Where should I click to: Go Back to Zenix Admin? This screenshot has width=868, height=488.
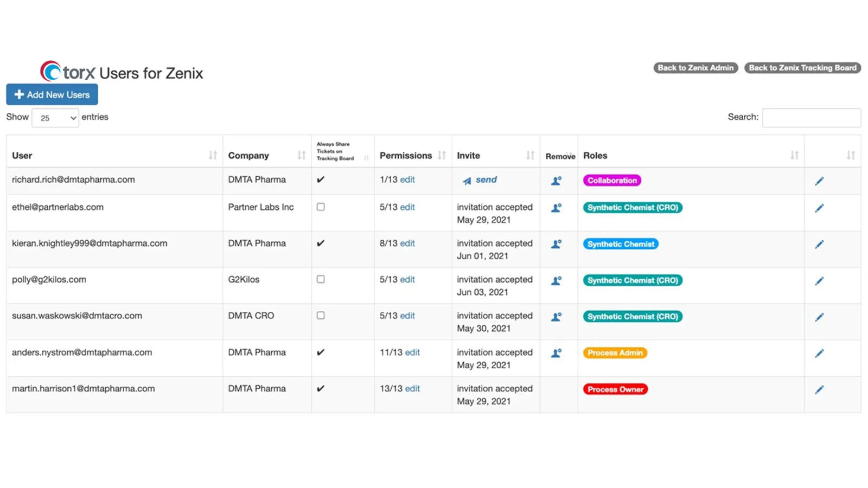[695, 68]
